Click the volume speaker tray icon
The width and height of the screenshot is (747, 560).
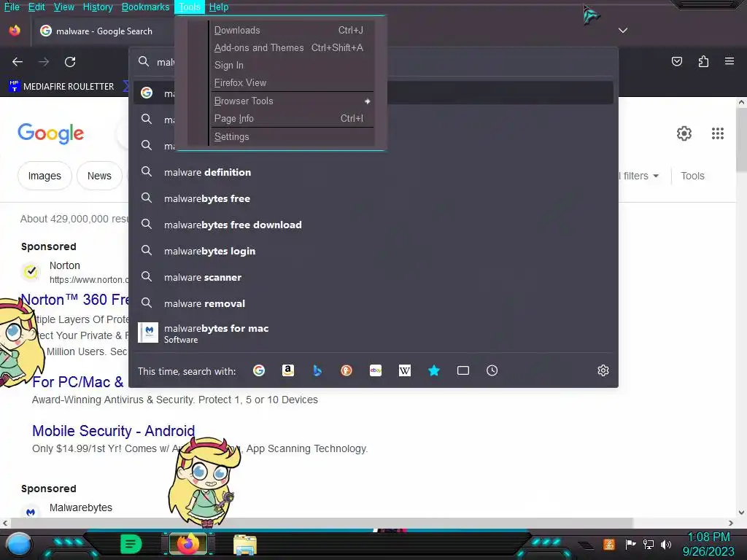tap(665, 544)
